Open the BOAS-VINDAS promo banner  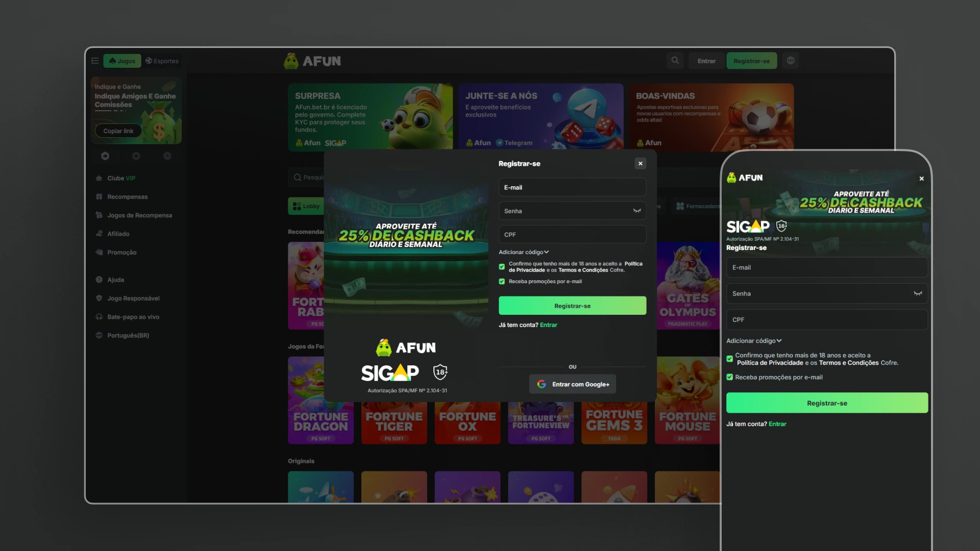click(x=711, y=117)
